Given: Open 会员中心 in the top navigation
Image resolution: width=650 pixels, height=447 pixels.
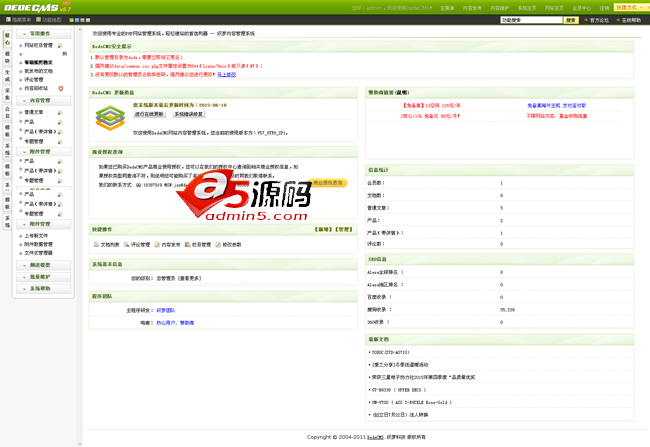Looking at the screenshot, I should pos(582,8).
